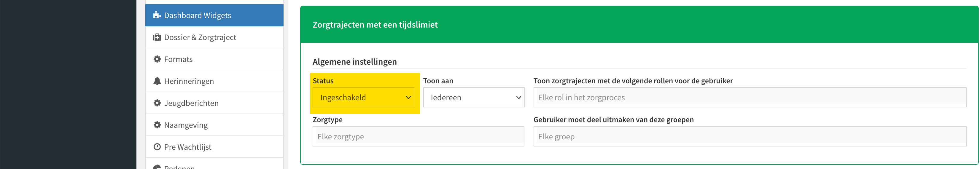Open the Status dropdown showing Ingeschakeld

click(x=363, y=98)
